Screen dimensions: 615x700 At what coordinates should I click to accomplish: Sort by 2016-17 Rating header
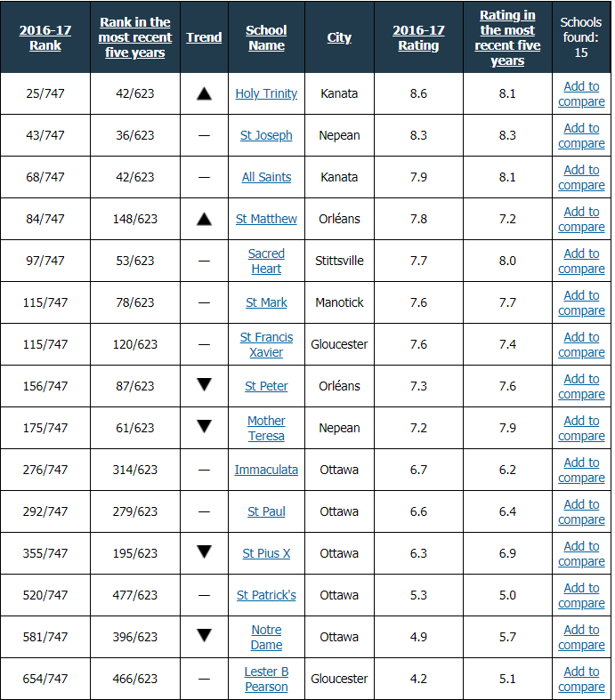(418, 37)
